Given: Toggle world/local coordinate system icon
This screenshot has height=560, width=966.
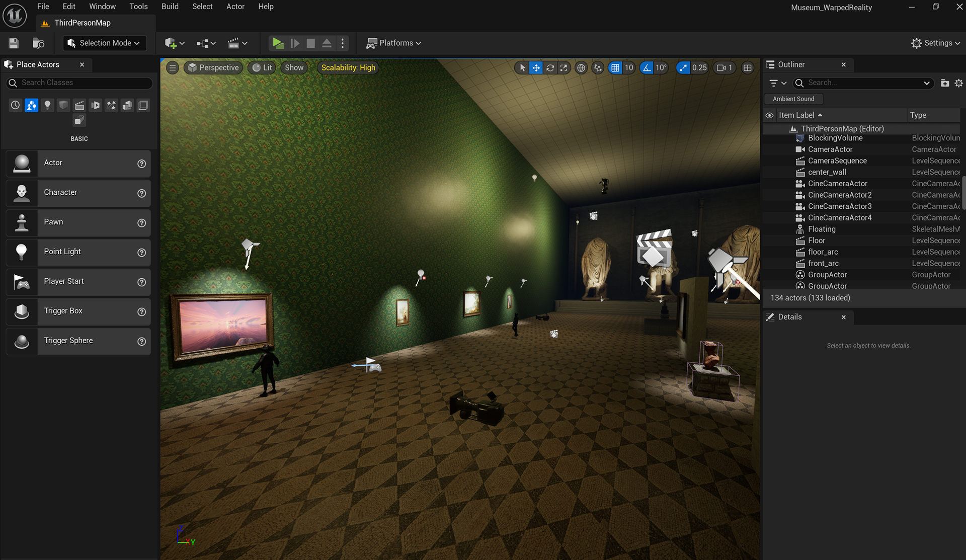Looking at the screenshot, I should (581, 68).
